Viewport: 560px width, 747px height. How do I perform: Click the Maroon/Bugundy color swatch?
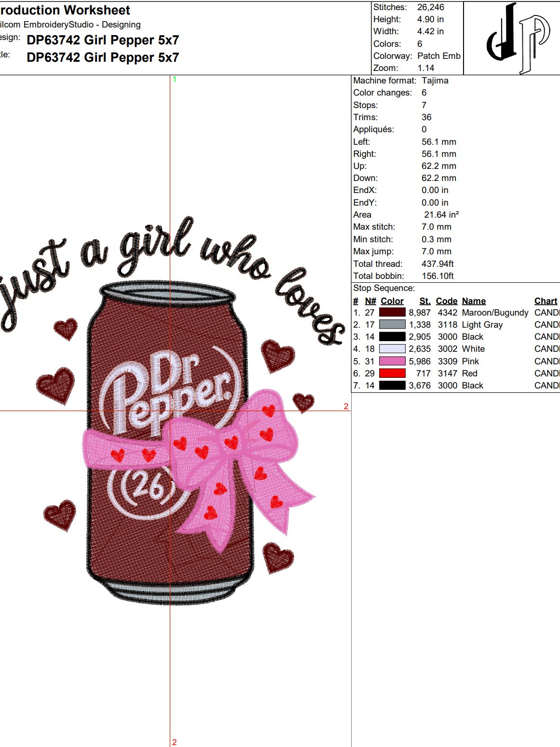pos(392,312)
